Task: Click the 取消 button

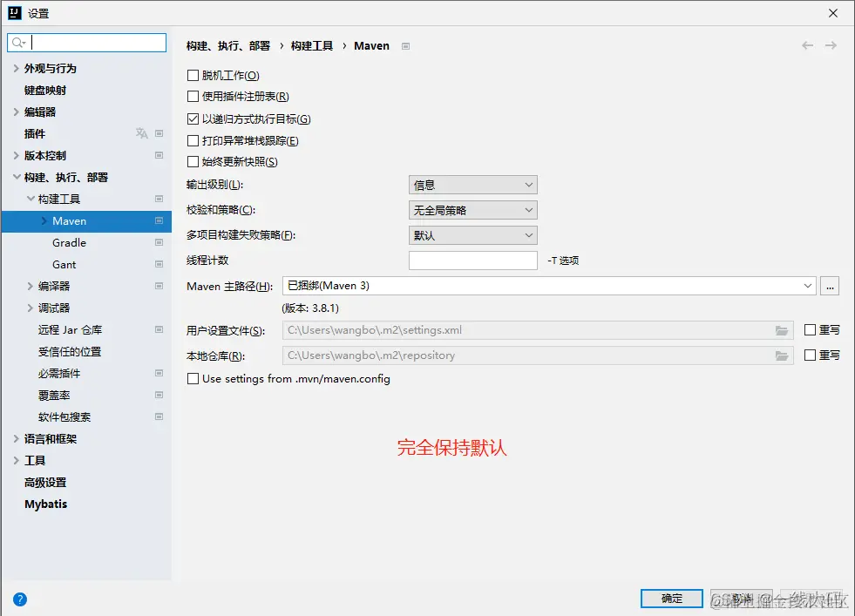Action: click(x=741, y=599)
